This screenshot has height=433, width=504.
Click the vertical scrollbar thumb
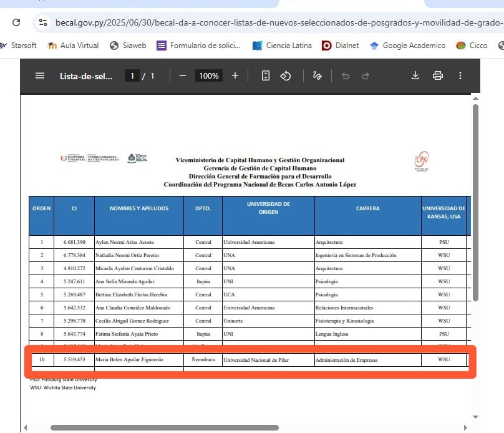[475, 203]
